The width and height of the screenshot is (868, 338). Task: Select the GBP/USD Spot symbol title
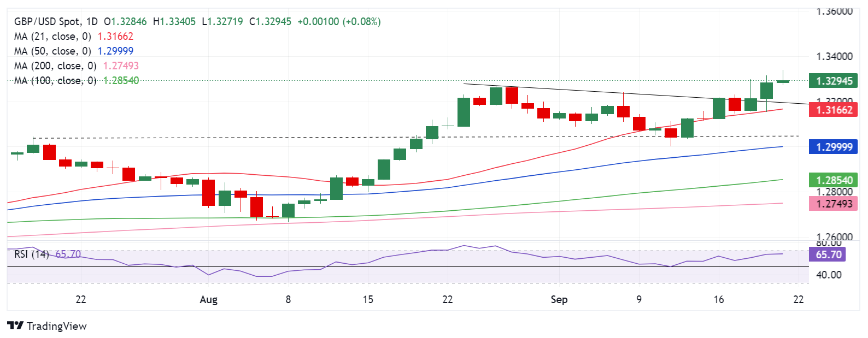point(48,22)
